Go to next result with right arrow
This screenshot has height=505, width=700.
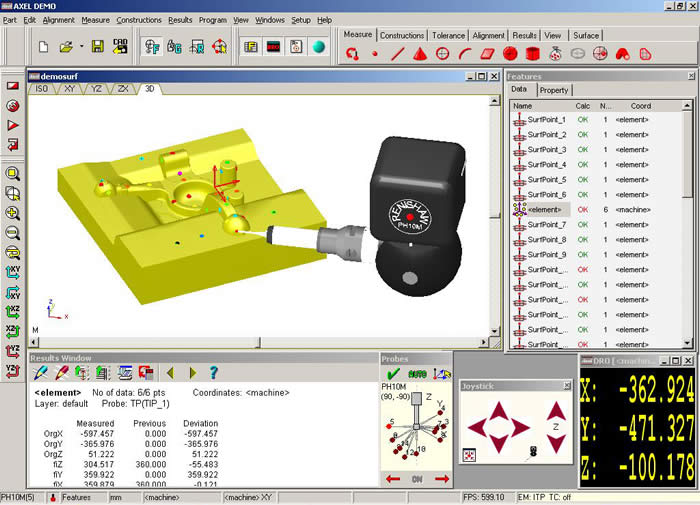(192, 372)
